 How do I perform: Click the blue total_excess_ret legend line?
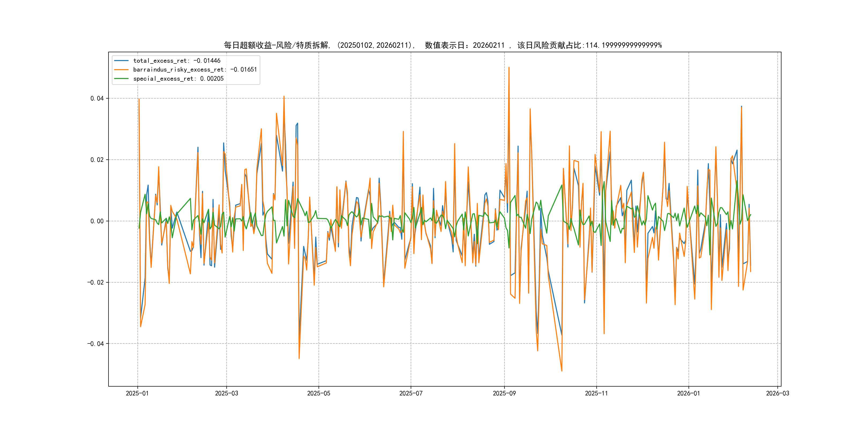(x=121, y=61)
